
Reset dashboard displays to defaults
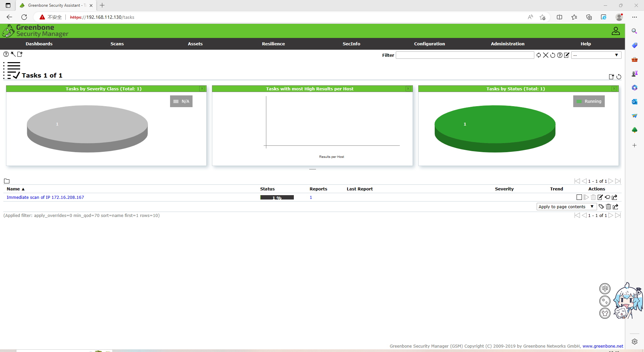(x=619, y=77)
